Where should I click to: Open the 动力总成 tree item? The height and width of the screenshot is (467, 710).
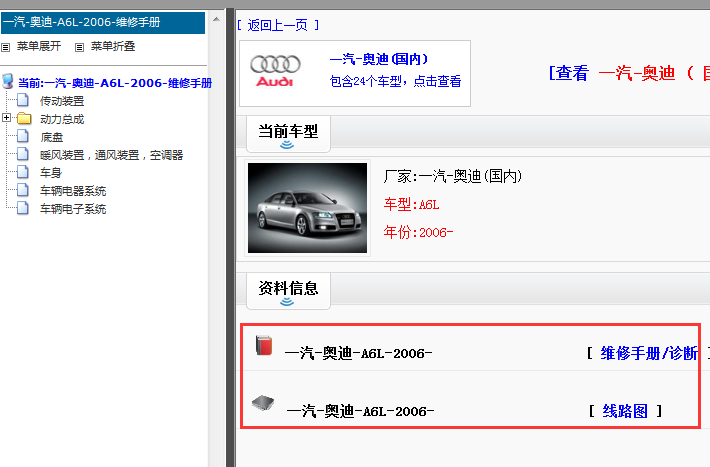[62, 119]
